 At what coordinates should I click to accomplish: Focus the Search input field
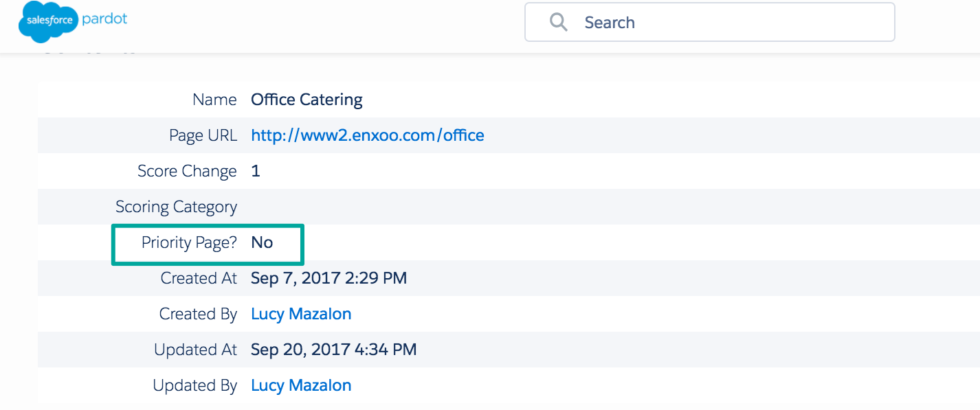(710, 22)
